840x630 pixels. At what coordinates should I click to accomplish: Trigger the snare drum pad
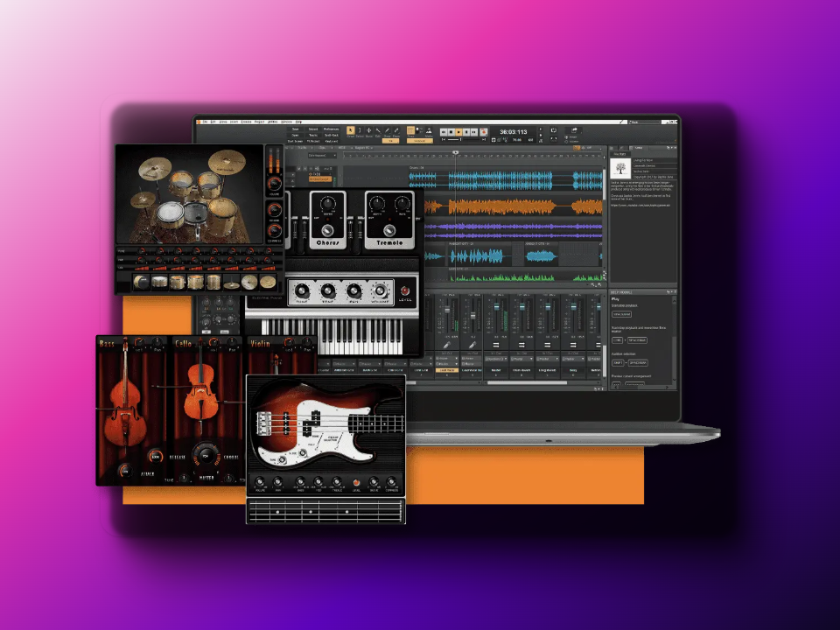coord(159,282)
